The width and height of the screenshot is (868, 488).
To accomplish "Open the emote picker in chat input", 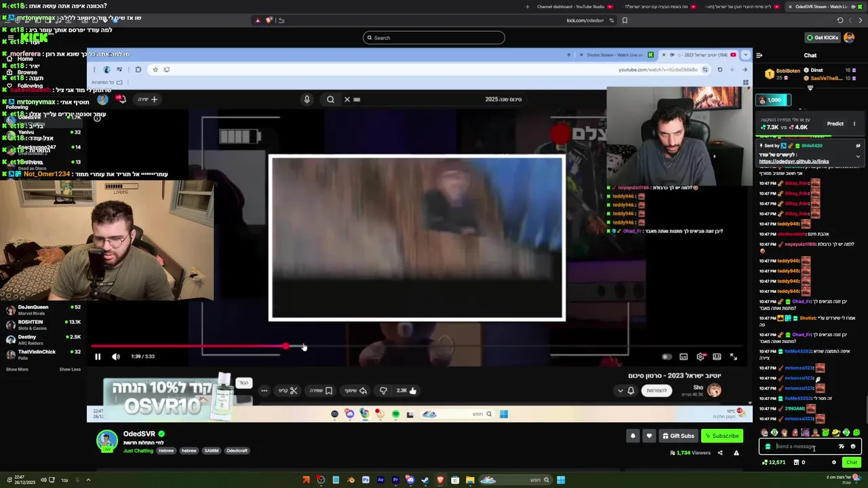I will 853,447.
